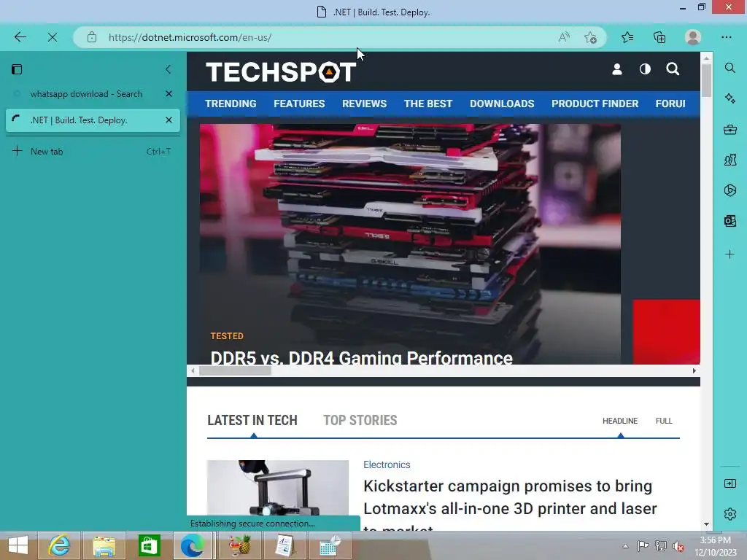The image size is (747, 560).
Task: Open Edge sidebar Microsoft 365 icon
Action: [x=729, y=190]
